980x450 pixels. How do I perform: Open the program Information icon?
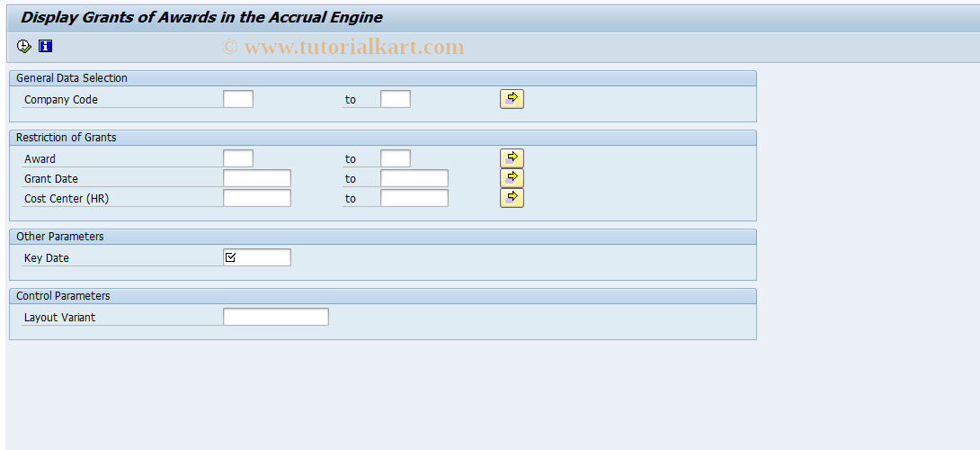[45, 46]
